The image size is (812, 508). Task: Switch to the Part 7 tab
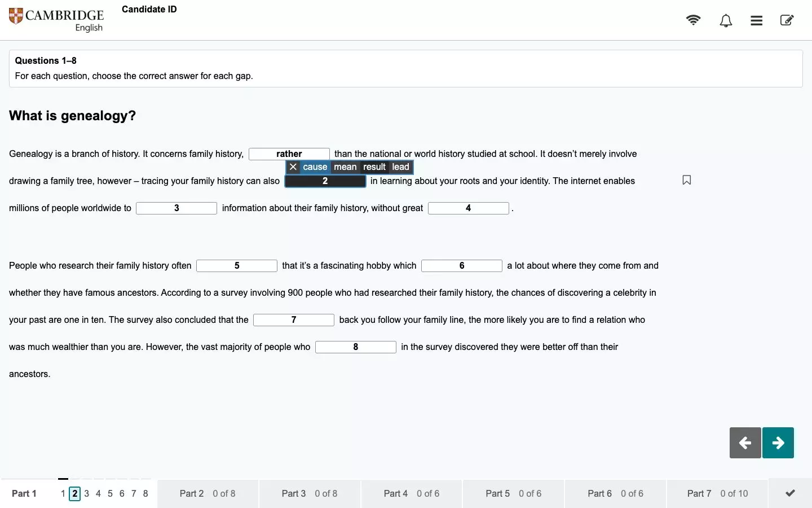[x=717, y=493]
